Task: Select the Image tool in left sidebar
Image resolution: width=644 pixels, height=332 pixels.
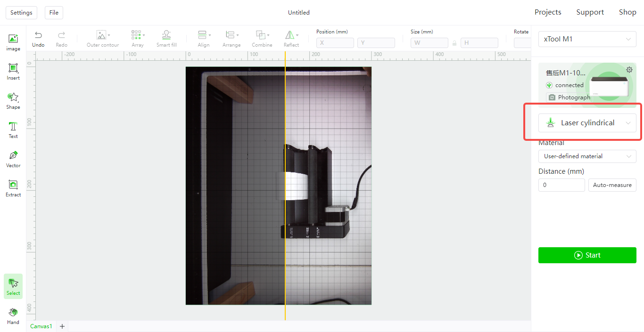Action: pos(13,42)
